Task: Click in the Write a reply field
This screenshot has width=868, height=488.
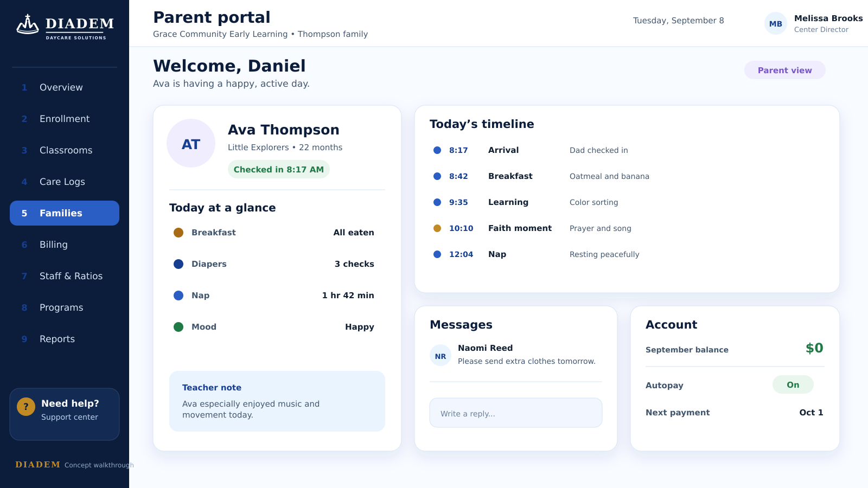Action: 516,413
